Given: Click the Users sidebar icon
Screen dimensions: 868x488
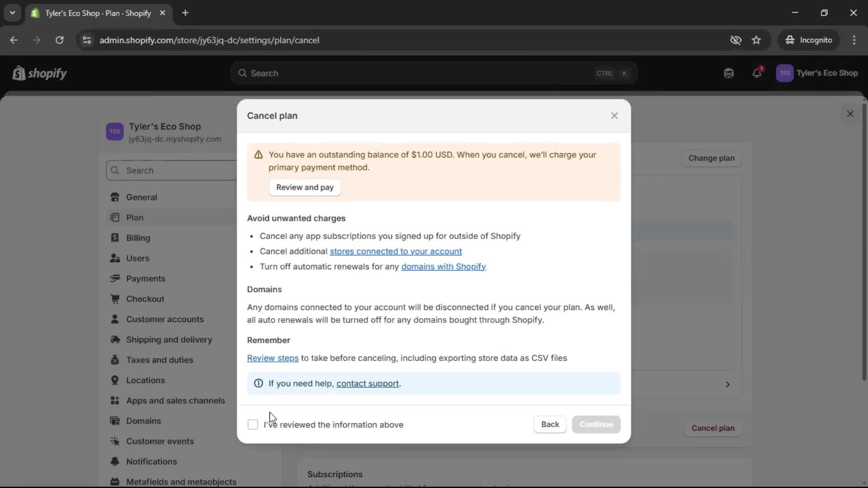Looking at the screenshot, I should point(115,258).
